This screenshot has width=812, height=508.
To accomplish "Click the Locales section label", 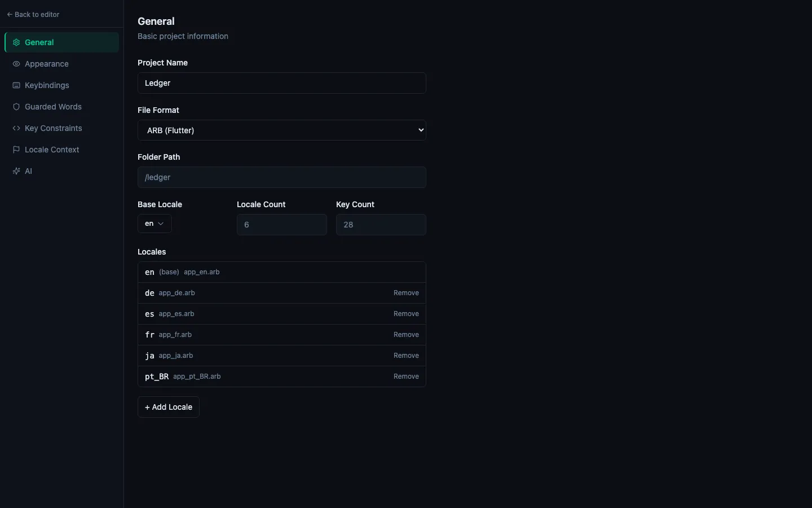I will coord(152,252).
